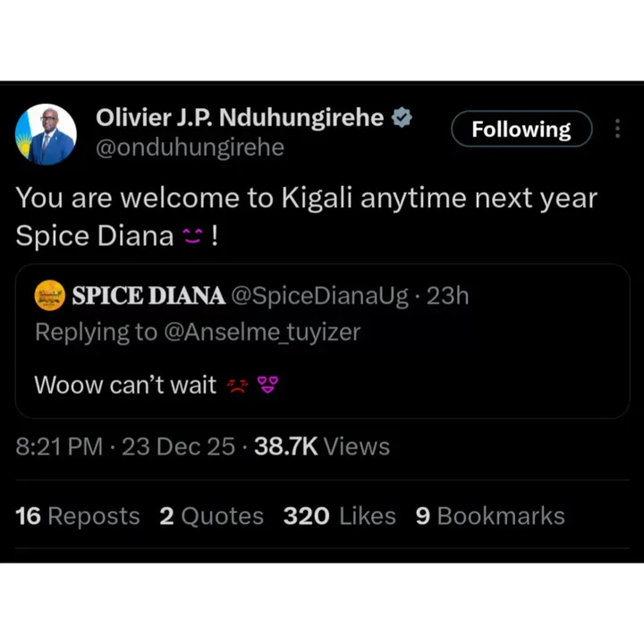Click the purple heart-eyes emoji
The width and height of the screenshot is (644, 644).
267,386
